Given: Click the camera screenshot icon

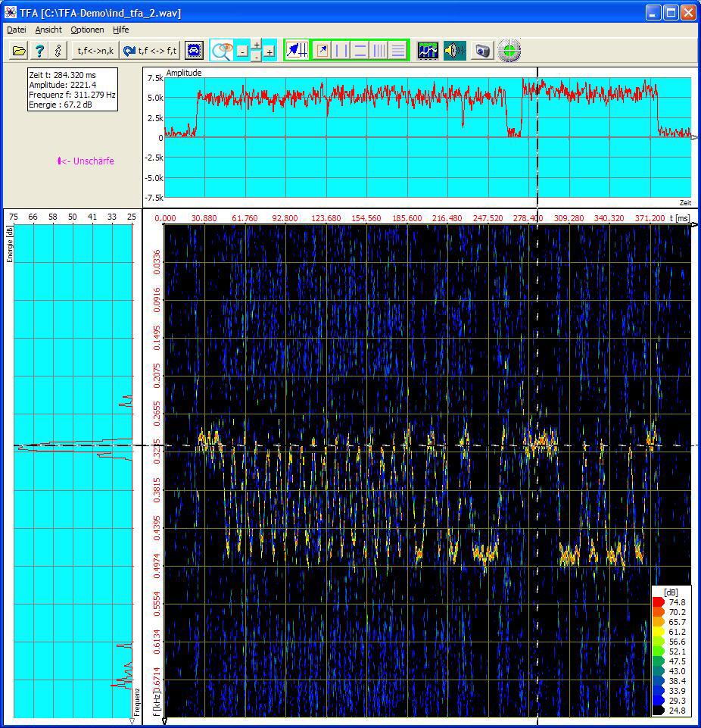Looking at the screenshot, I should click(483, 51).
